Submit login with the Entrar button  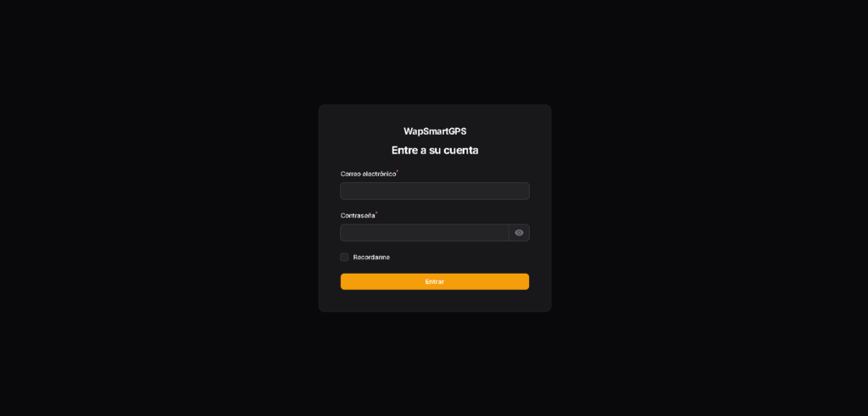[x=435, y=281]
